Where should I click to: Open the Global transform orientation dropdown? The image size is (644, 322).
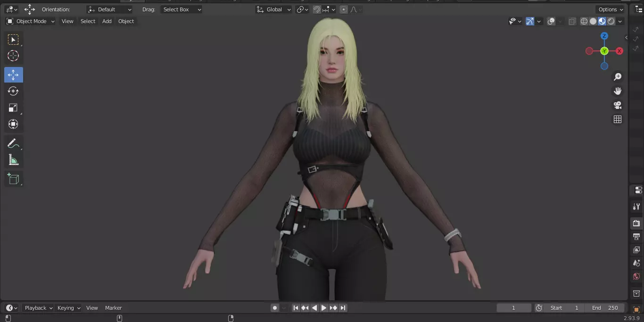click(x=274, y=9)
